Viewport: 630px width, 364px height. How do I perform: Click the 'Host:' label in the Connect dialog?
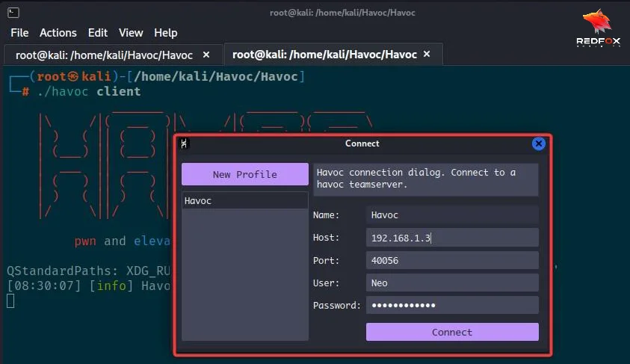tap(326, 238)
